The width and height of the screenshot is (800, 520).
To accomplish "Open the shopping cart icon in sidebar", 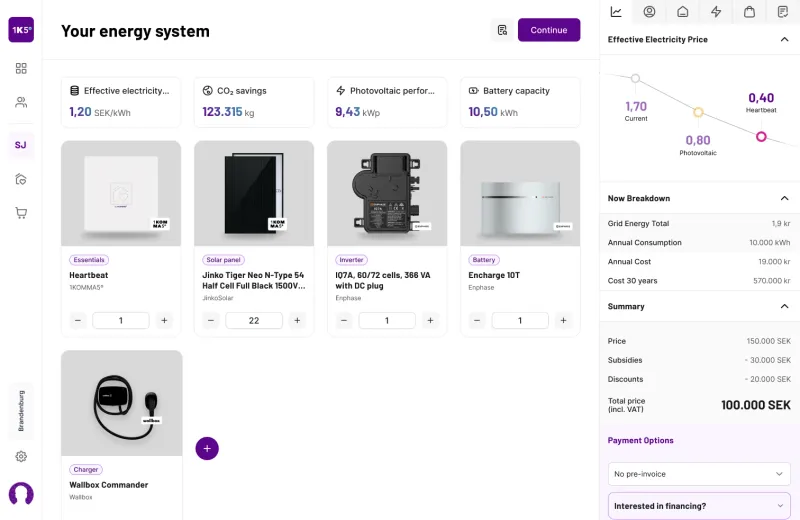I will point(21,213).
